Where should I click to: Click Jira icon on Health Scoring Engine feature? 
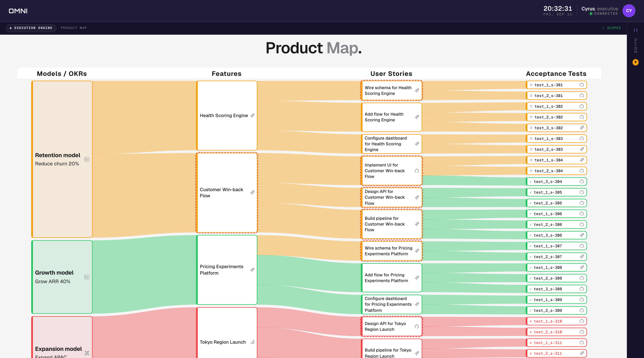252,115
